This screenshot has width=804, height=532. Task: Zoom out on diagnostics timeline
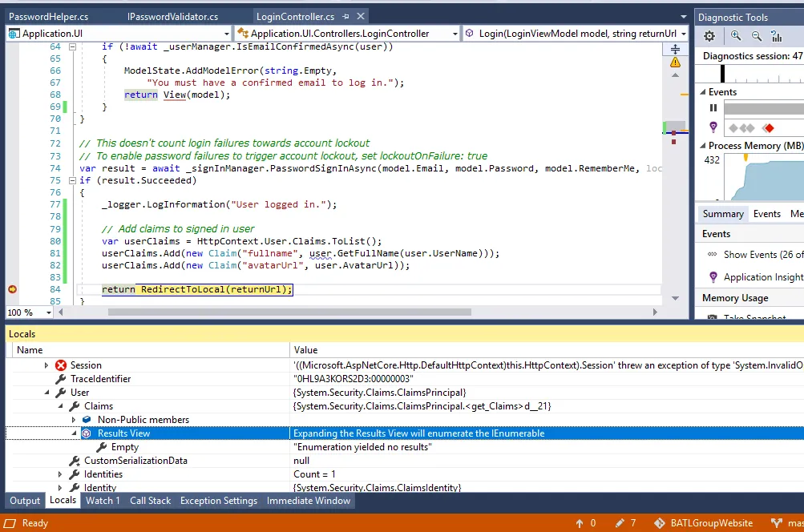[757, 36]
